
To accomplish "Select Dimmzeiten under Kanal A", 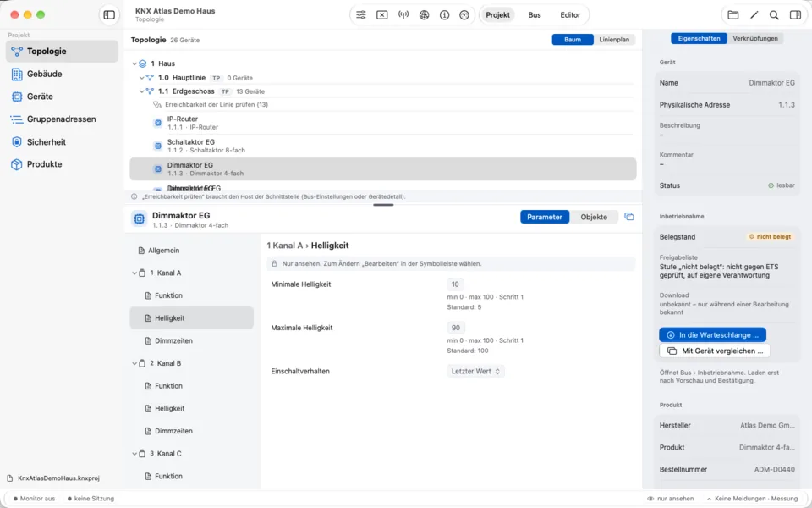I will click(x=192, y=340).
